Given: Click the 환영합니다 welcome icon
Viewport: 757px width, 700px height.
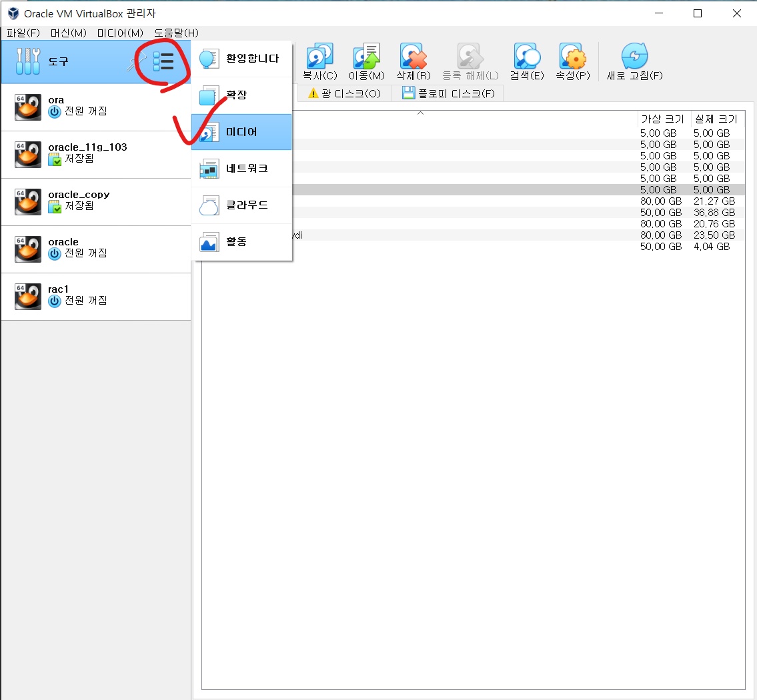Looking at the screenshot, I should tap(209, 59).
